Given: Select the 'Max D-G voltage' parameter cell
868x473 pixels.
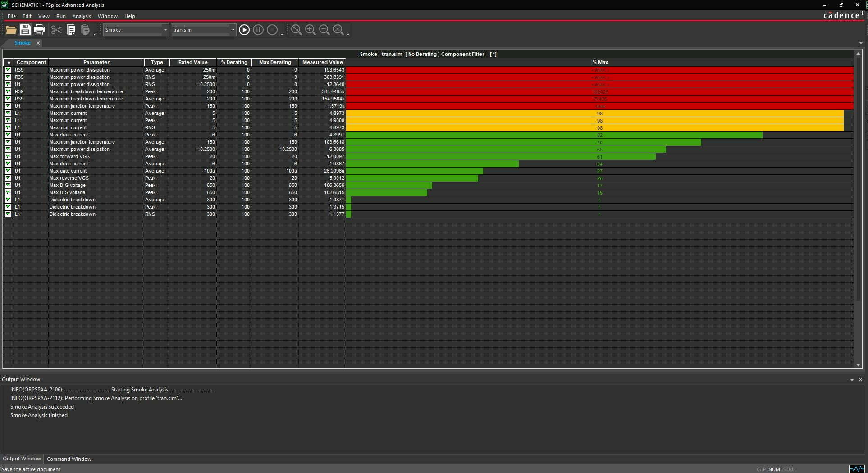Looking at the screenshot, I should pos(96,185).
